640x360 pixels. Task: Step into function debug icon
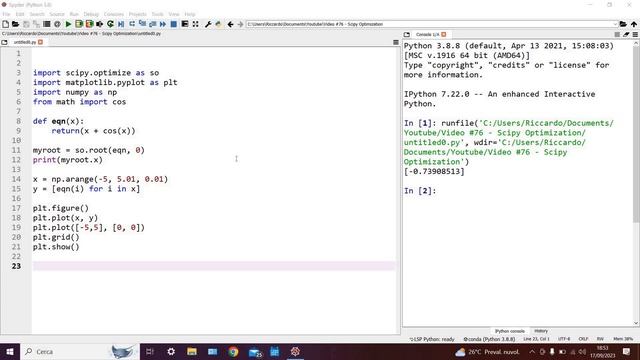[x=142, y=24]
